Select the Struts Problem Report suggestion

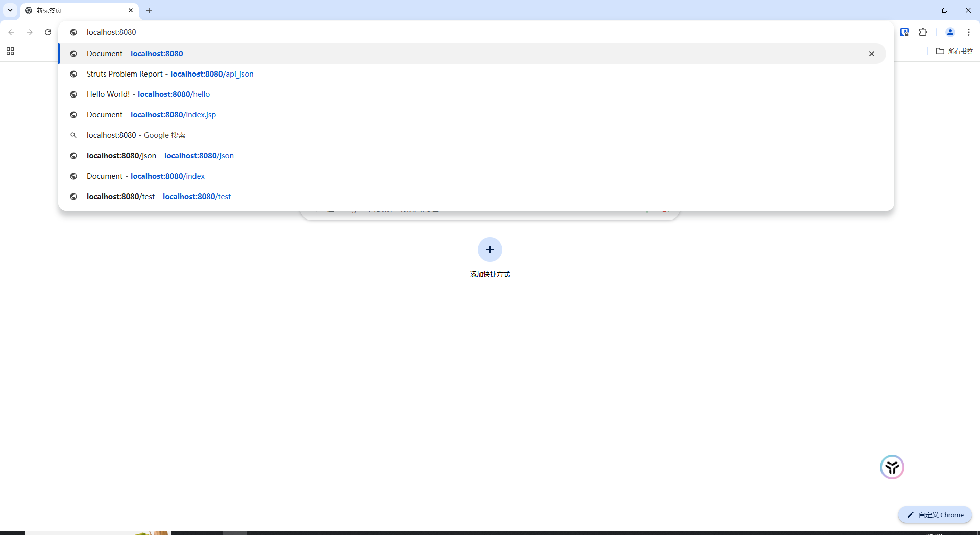click(x=170, y=74)
